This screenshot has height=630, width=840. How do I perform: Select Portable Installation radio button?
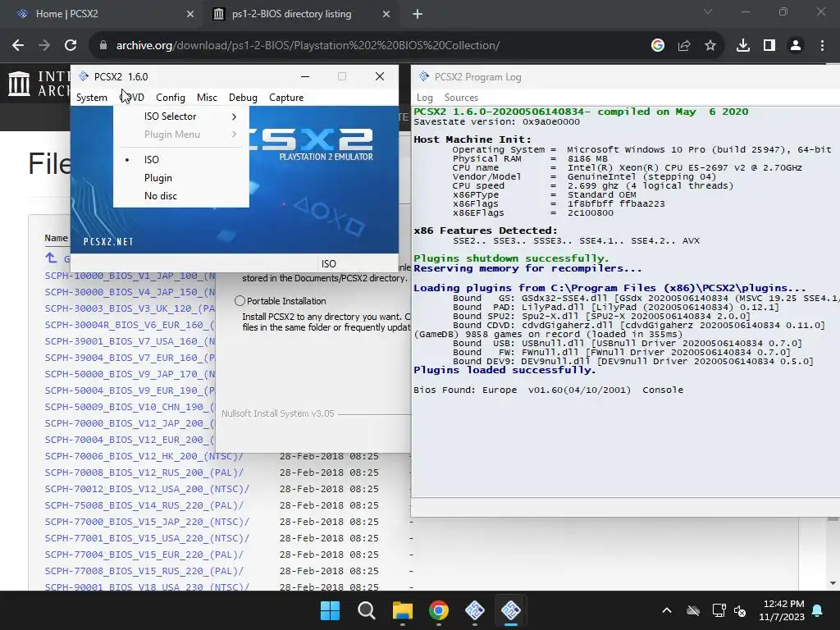click(x=240, y=301)
